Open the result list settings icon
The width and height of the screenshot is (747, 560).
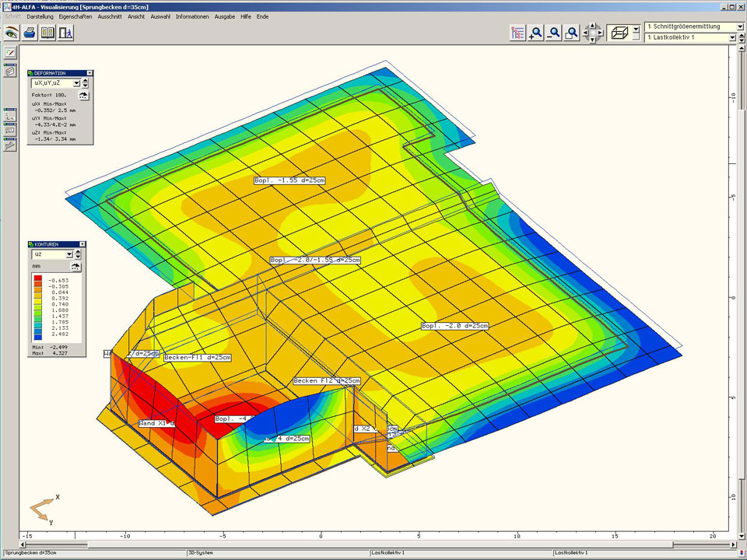point(517,33)
